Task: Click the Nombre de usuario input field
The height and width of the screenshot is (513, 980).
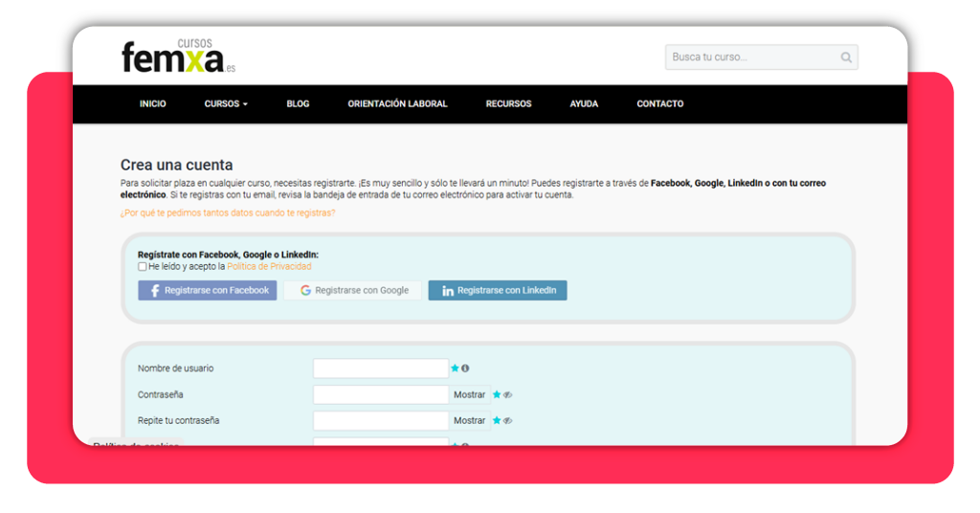Action: coord(381,368)
